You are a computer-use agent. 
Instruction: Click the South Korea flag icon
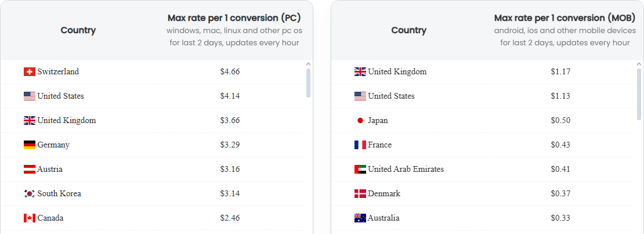click(x=30, y=194)
